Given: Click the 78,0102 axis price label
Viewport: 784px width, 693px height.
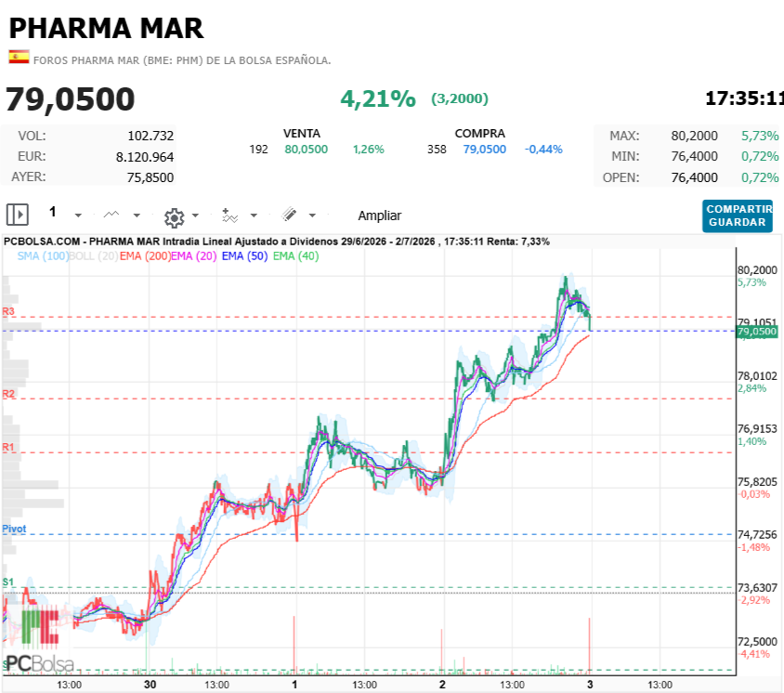Looking at the screenshot, I should [x=757, y=376].
